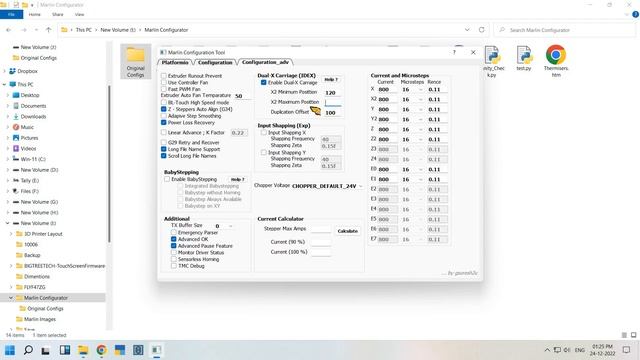Click the dialog question-mark help icon

point(454,52)
